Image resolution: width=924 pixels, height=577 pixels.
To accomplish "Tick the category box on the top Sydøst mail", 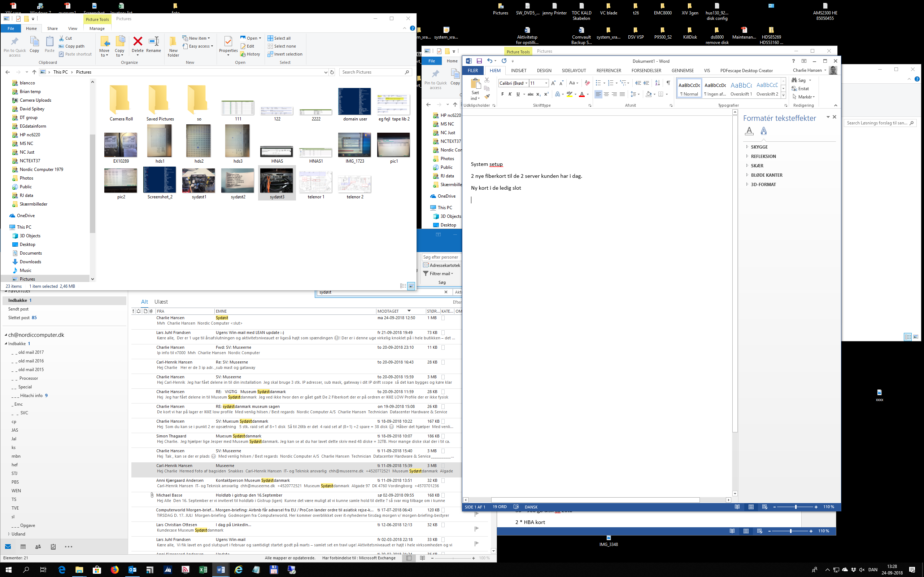I will tap(443, 318).
